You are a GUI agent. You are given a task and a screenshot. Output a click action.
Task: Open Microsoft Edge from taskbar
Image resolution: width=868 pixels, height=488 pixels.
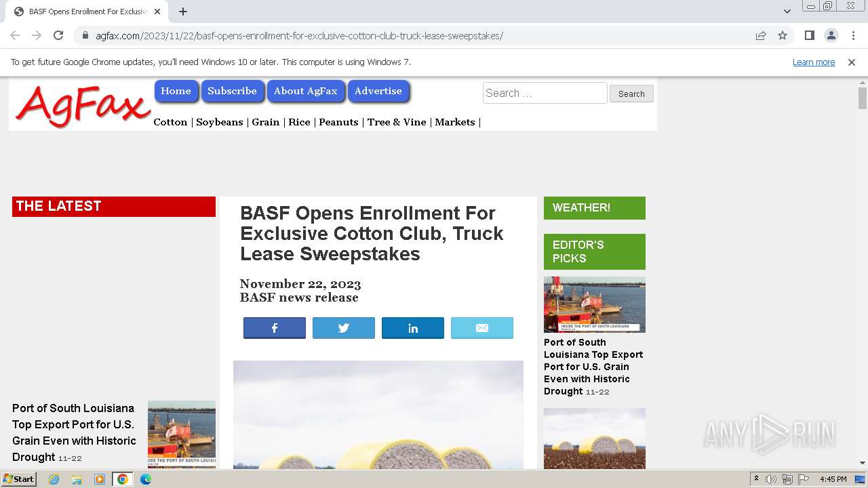pyautogui.click(x=145, y=479)
